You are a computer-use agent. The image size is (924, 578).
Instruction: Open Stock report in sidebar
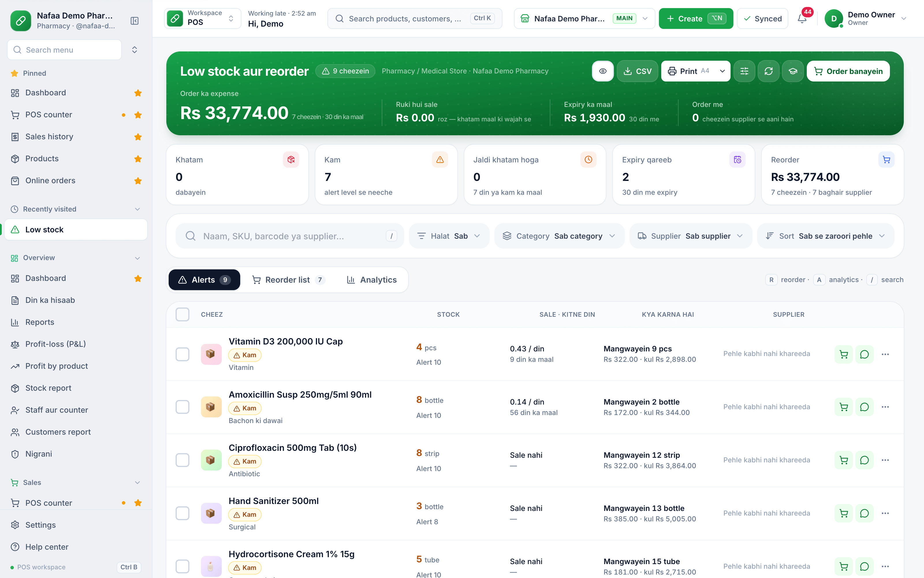pos(76,388)
